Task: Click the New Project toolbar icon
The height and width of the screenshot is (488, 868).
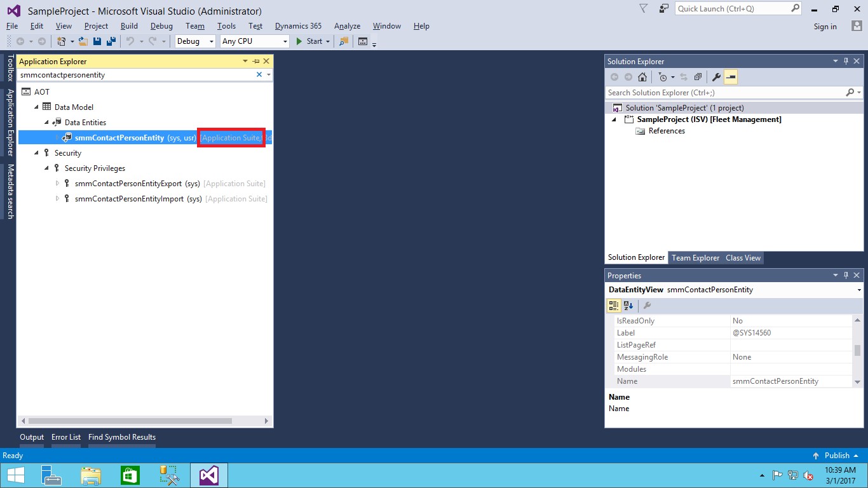Action: (62, 41)
